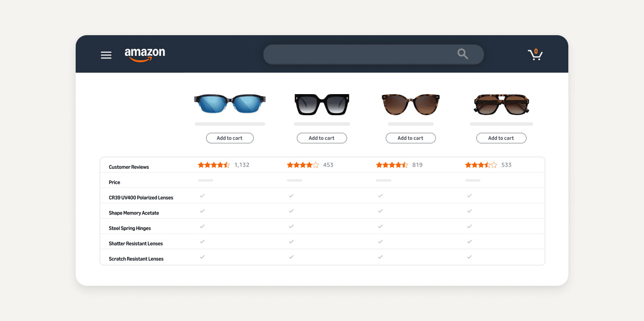644x321 pixels.
Task: Click the star rating beside 453
Action: coord(303,165)
